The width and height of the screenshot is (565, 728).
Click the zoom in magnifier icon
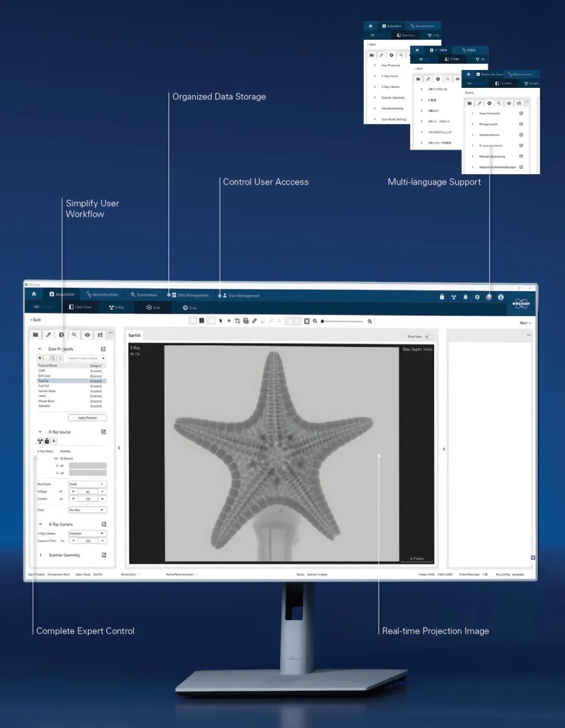pyautogui.click(x=370, y=322)
